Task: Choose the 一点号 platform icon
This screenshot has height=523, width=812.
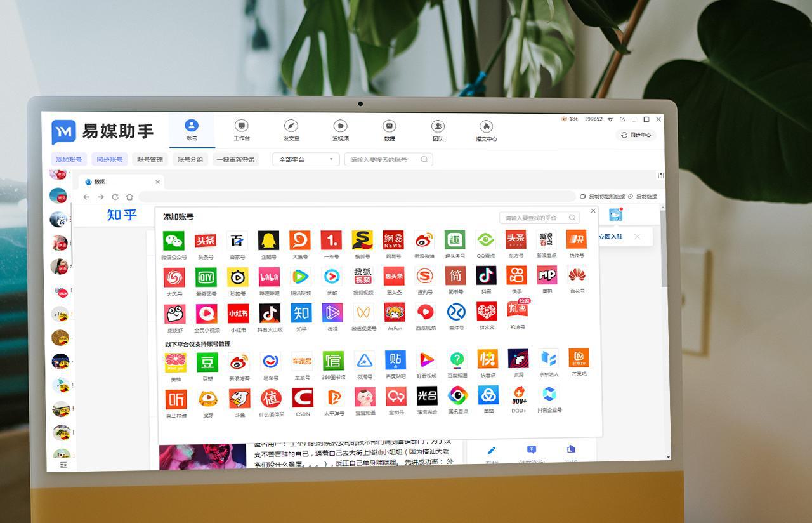Action: tap(331, 240)
